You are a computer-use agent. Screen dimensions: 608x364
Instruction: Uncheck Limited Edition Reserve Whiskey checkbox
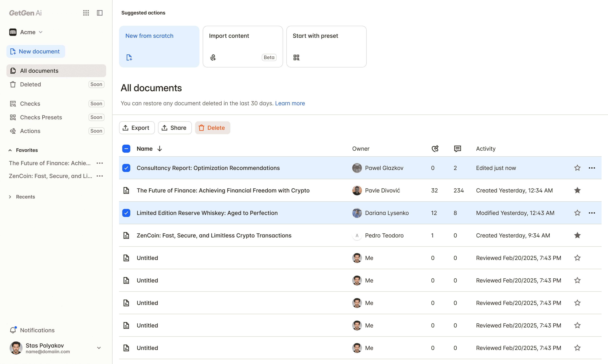tap(126, 213)
